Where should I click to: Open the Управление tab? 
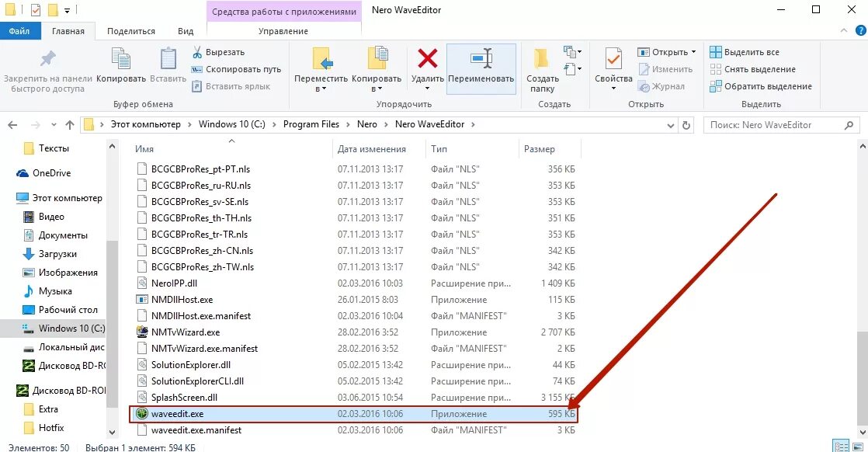tap(283, 31)
